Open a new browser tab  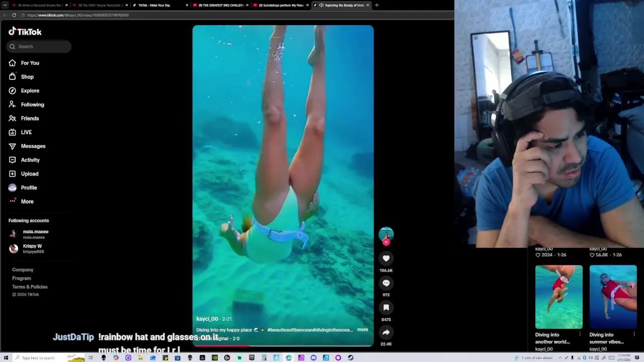[x=377, y=5]
